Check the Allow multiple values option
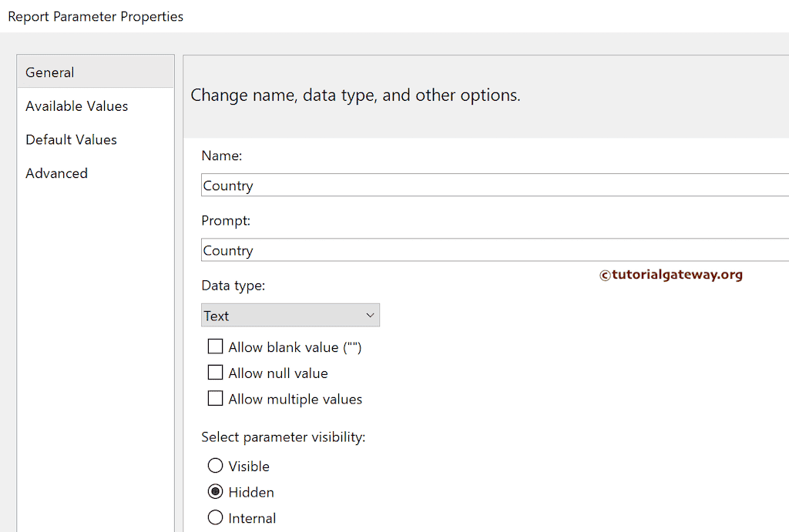This screenshot has width=789, height=532. point(216,399)
